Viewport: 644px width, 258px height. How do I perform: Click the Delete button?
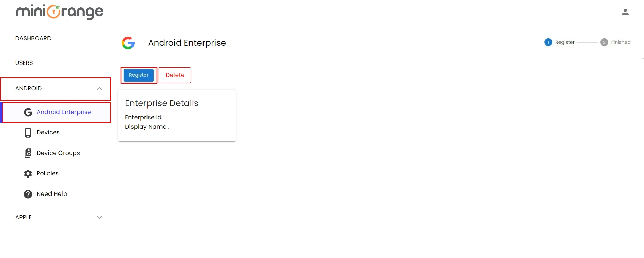(x=175, y=75)
